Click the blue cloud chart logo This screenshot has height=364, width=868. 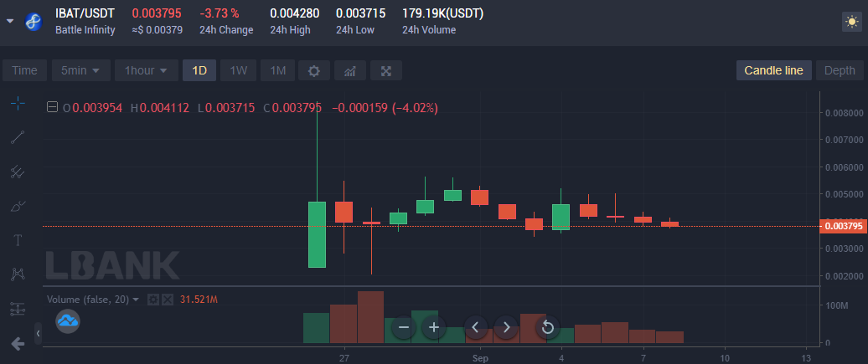[68, 320]
